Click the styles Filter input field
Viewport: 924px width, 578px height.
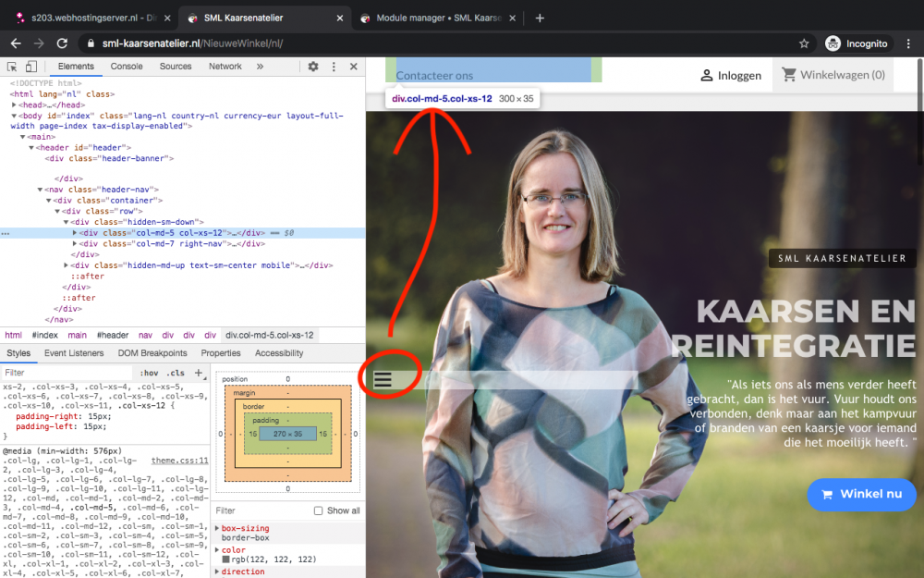click(x=65, y=372)
